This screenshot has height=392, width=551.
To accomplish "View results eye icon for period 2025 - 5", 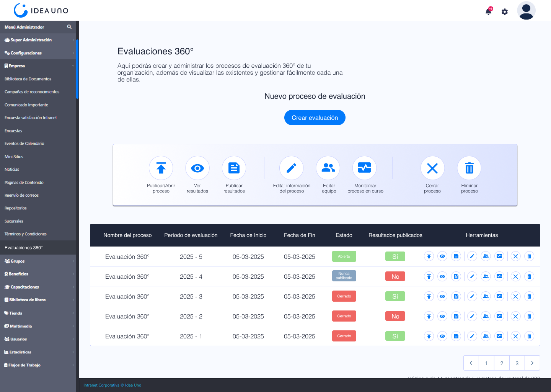I will [x=442, y=256].
